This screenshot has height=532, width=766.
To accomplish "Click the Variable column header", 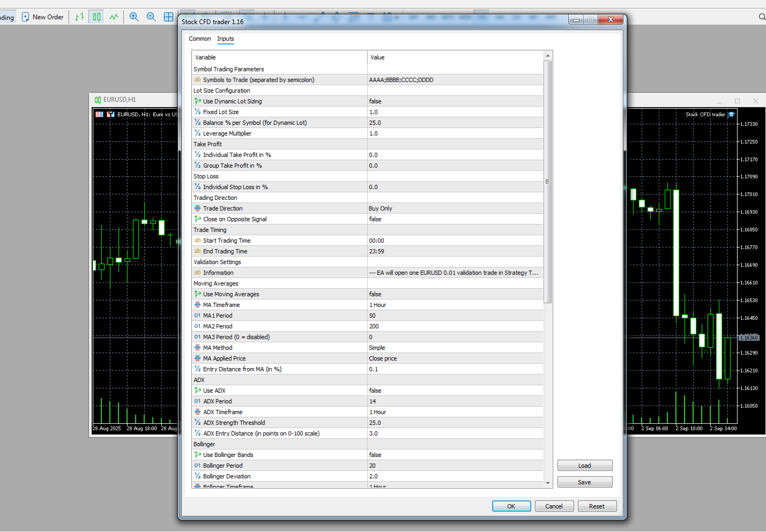I will pos(279,57).
